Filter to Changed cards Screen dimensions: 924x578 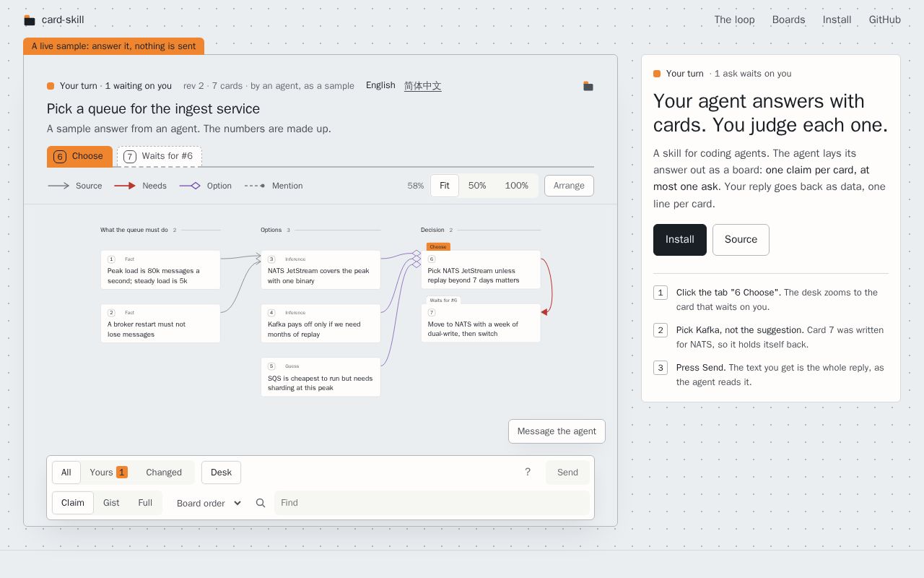click(164, 473)
